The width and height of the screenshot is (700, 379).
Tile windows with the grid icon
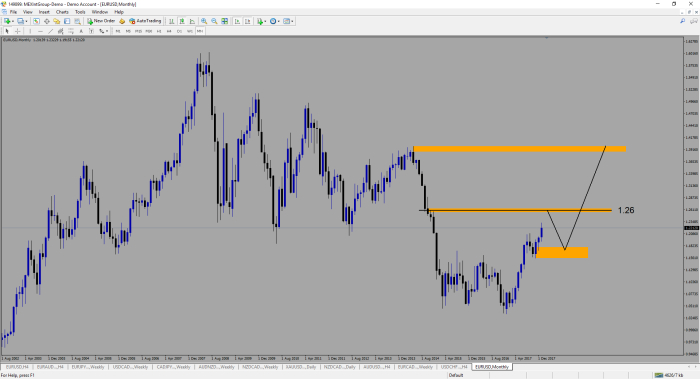(x=225, y=21)
